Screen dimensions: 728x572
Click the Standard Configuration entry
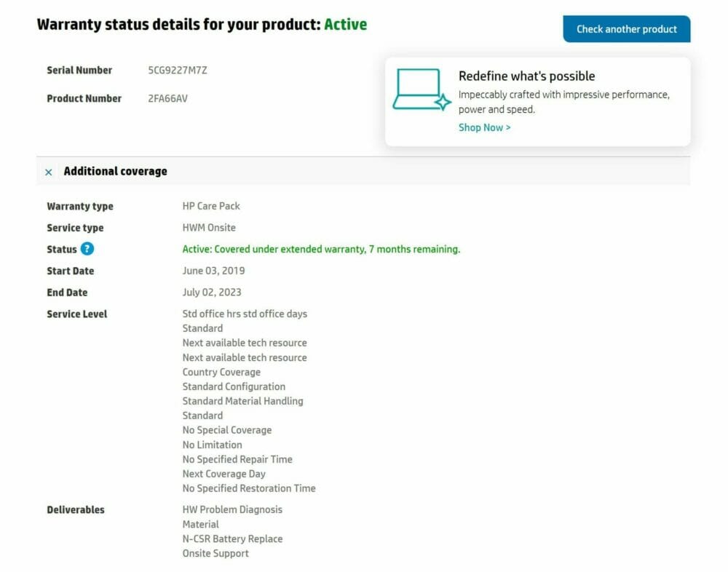(x=234, y=386)
